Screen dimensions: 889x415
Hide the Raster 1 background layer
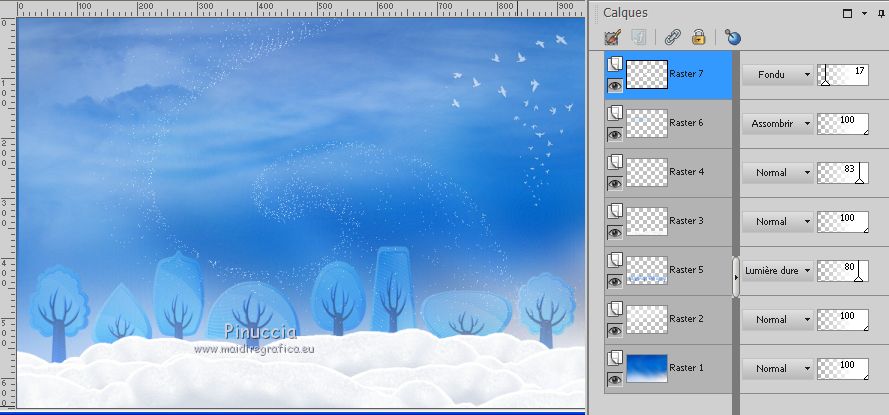(615, 379)
